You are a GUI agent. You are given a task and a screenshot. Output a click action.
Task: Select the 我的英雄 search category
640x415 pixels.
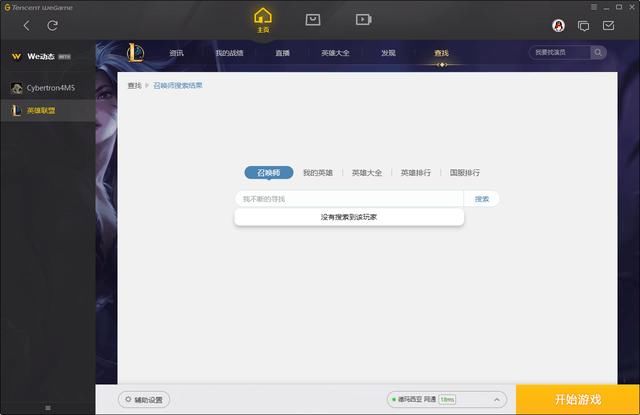318,173
